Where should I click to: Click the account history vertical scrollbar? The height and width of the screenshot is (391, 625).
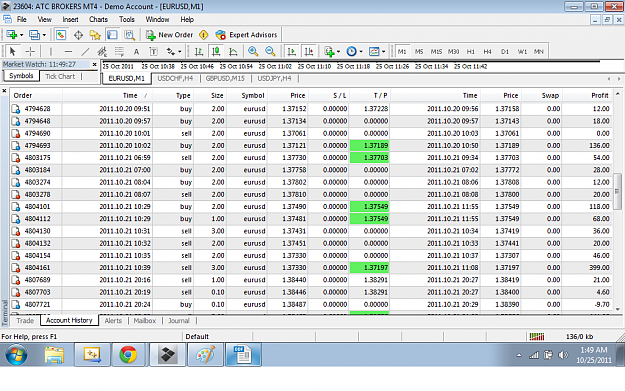tap(617, 199)
